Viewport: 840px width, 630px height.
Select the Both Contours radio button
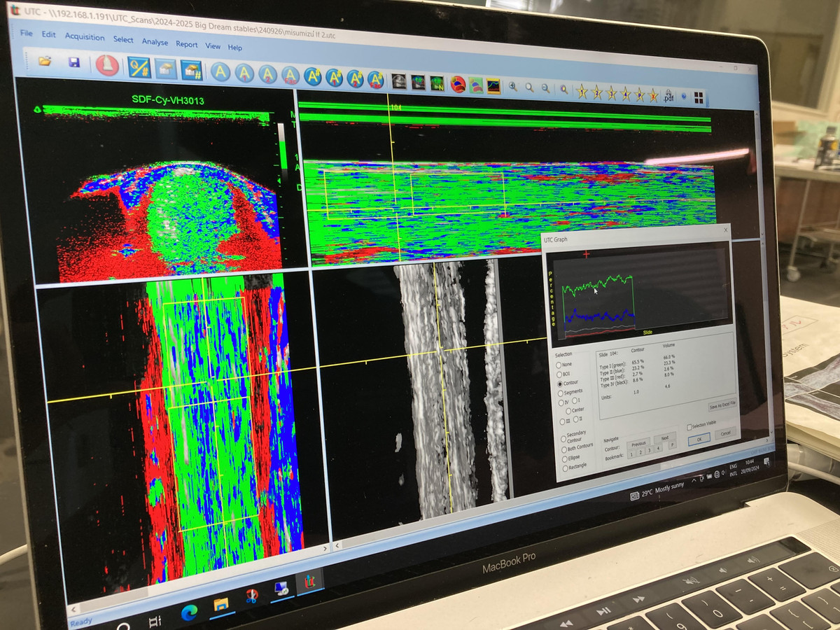pyautogui.click(x=563, y=449)
